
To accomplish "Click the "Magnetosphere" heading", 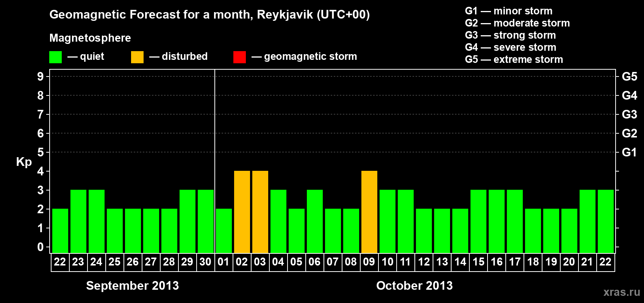I will pos(90,38).
